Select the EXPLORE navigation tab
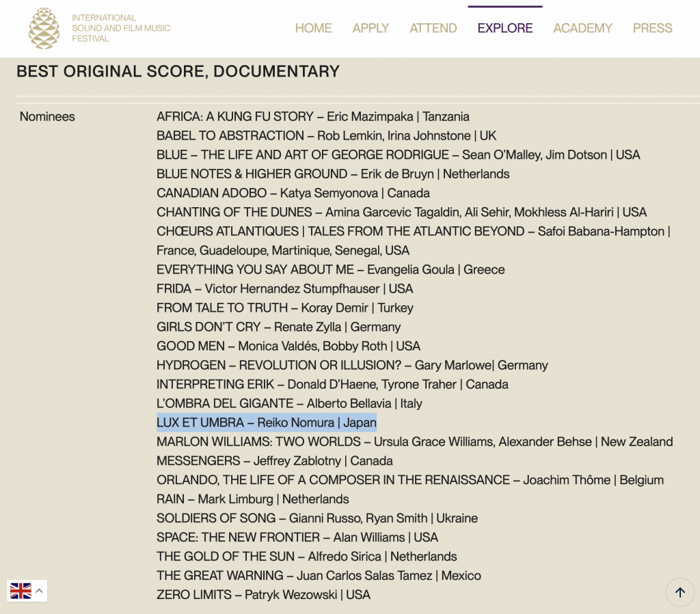Screen dimensions: 700x614 (x=505, y=28)
